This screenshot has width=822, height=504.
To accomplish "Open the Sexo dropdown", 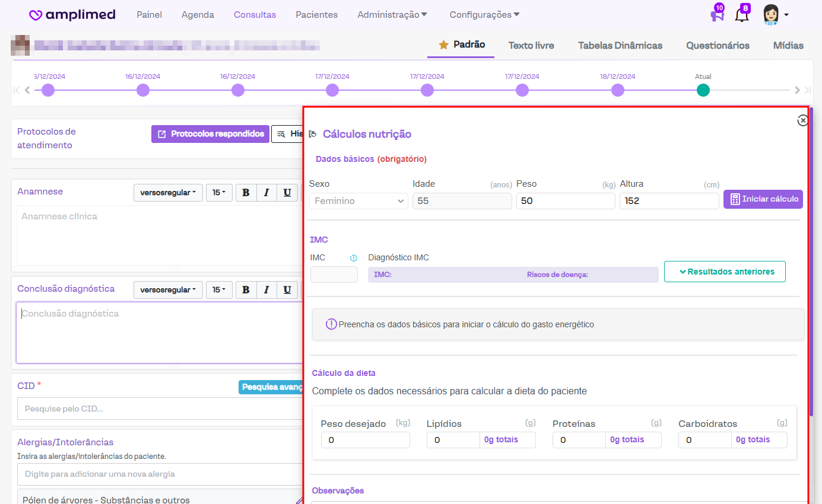I will [x=358, y=201].
